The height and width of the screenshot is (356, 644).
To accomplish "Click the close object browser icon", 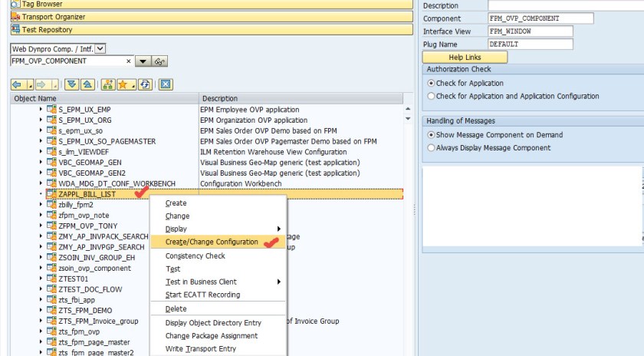I will (x=166, y=84).
